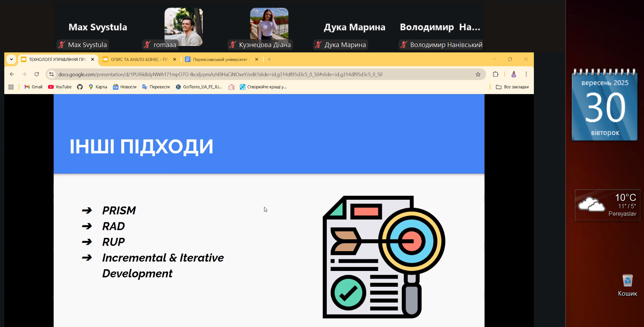Open the Перевести bookmark link
644x327 pixels.
[156, 87]
